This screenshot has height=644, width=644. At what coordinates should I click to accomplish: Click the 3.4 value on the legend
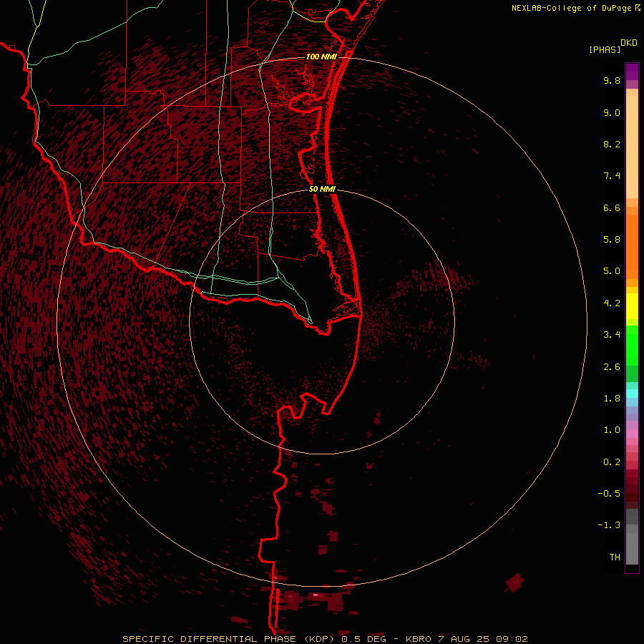click(x=612, y=335)
